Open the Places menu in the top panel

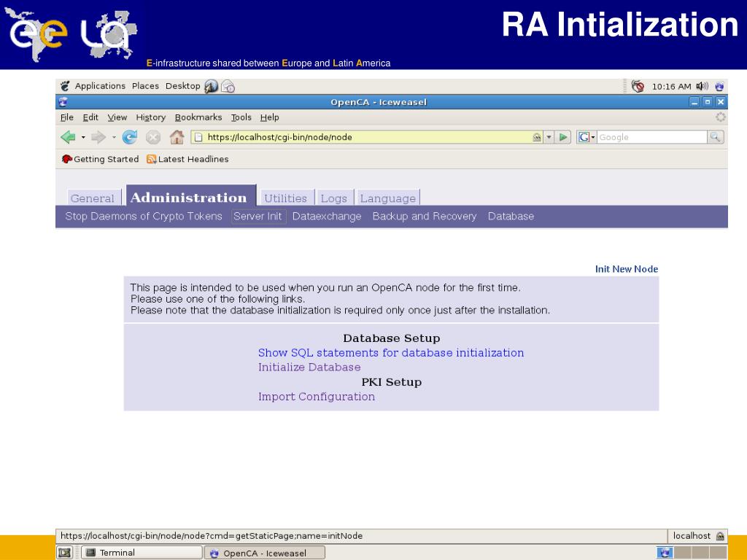coord(145,86)
